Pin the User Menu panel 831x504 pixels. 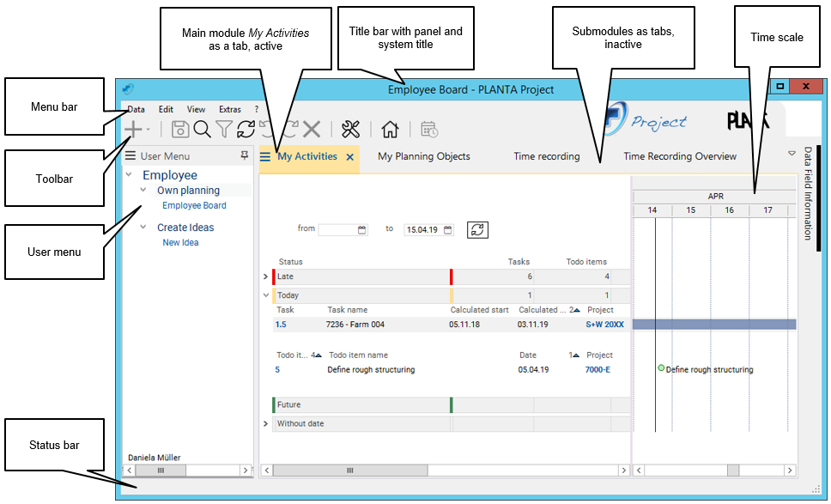coord(245,155)
